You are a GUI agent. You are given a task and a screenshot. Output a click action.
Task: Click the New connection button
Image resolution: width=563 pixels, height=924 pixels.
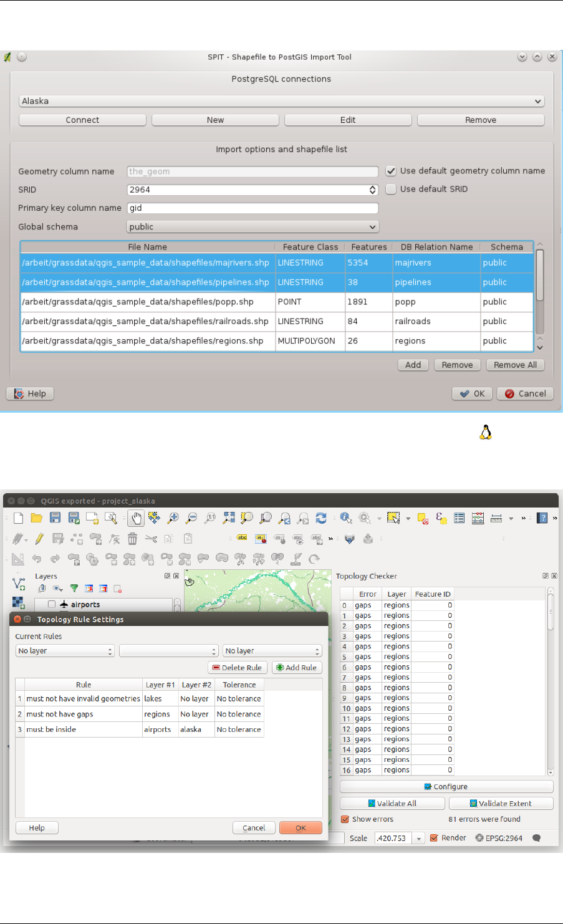pos(215,120)
